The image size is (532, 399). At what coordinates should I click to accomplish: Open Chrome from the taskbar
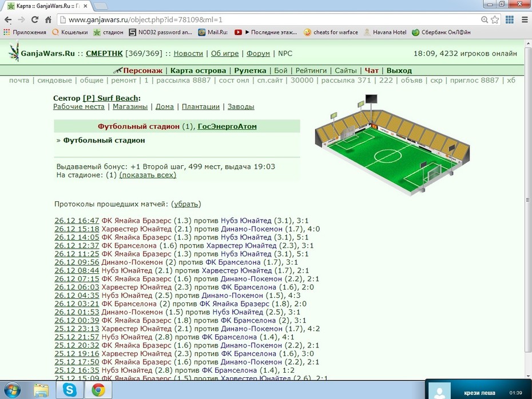(x=98, y=390)
